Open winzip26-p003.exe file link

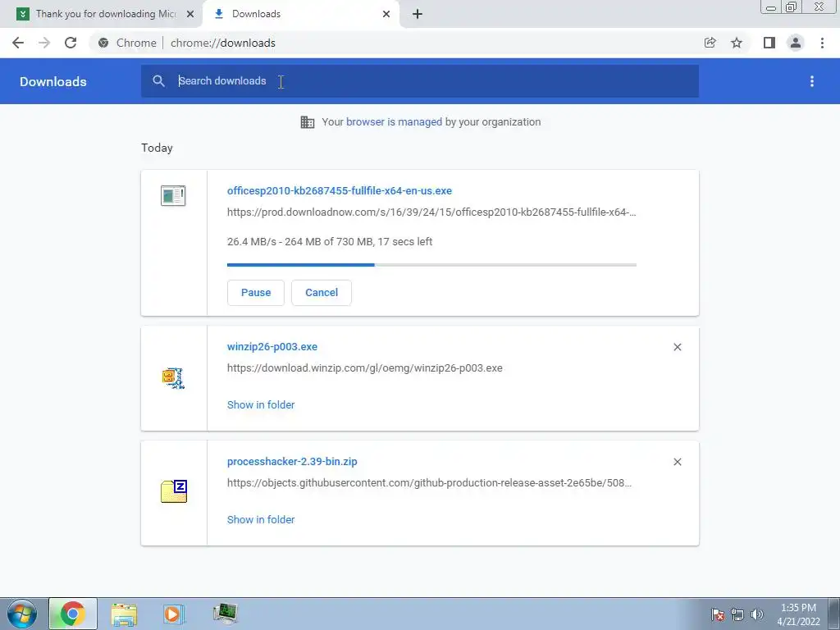(272, 347)
